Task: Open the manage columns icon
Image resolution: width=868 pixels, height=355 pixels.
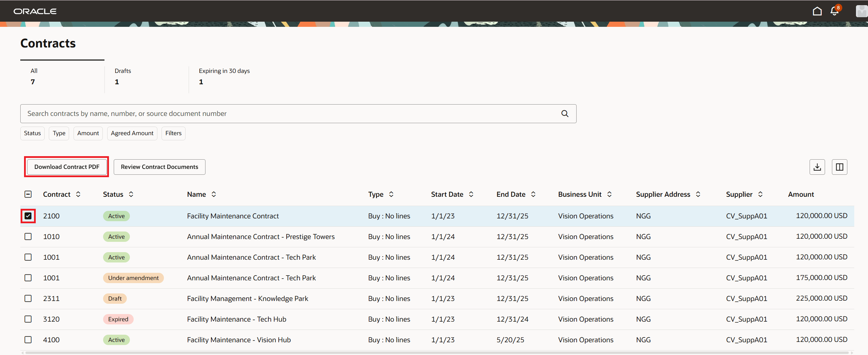Action: [x=839, y=167]
